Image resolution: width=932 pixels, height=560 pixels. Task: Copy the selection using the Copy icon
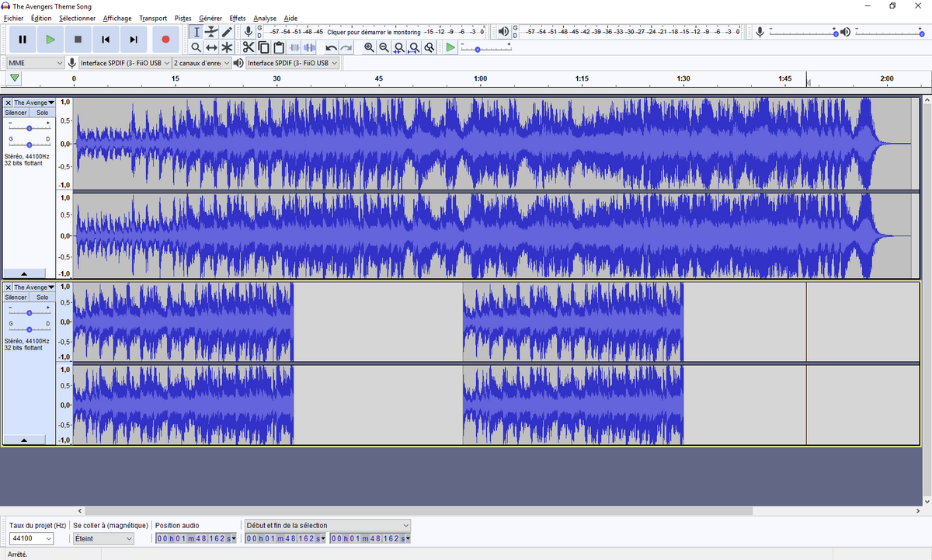(263, 47)
